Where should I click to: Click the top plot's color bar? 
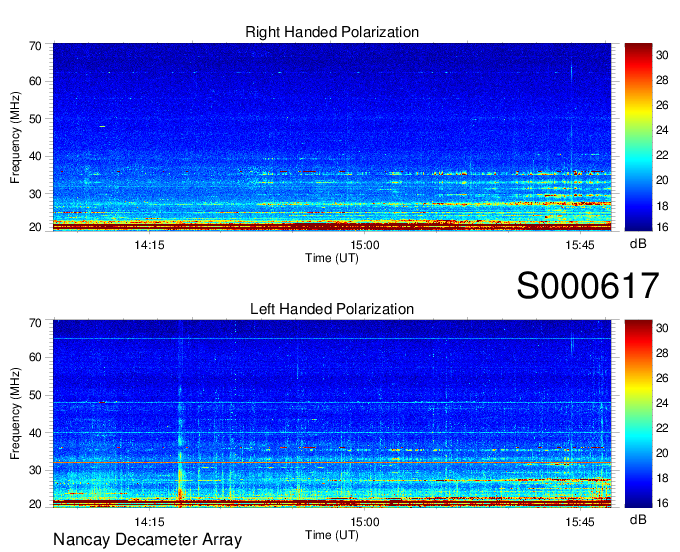click(638, 137)
